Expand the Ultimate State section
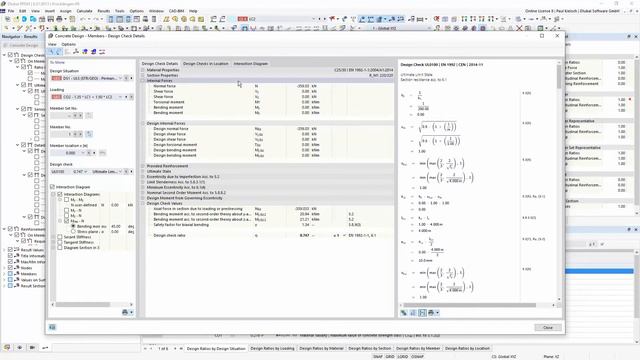640x360 pixels. pyautogui.click(x=143, y=171)
